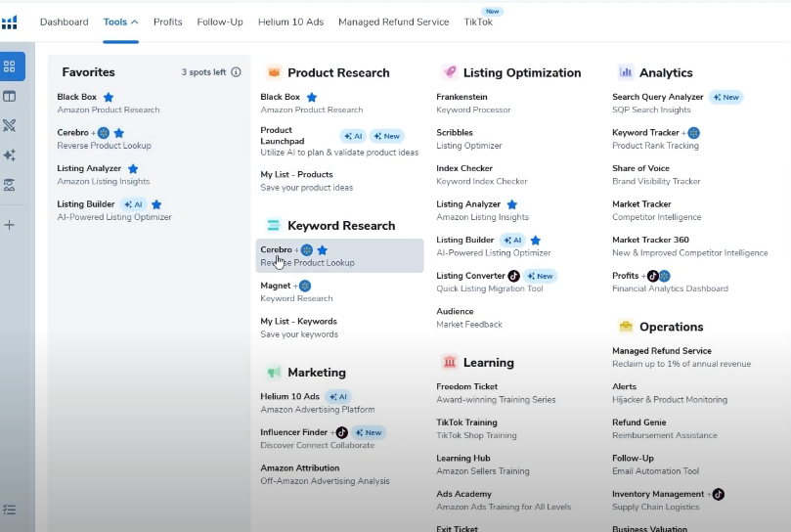Select Freedom Ticket training series

pyautogui.click(x=466, y=386)
